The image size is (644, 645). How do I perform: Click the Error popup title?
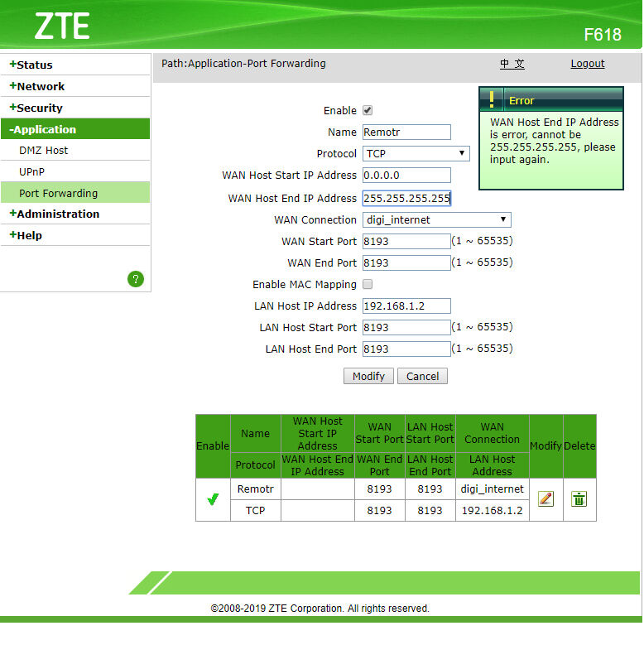[x=521, y=100]
